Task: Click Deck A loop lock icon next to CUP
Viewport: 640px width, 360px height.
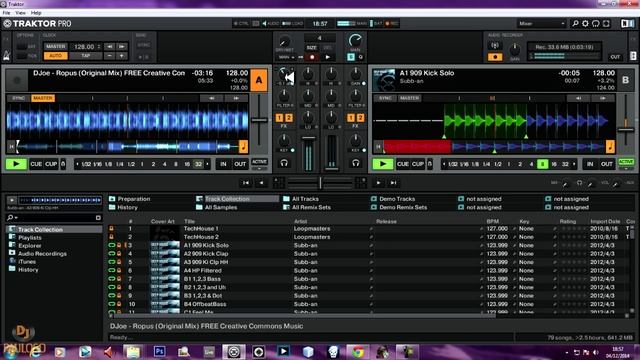Action: pyautogui.click(x=63, y=164)
